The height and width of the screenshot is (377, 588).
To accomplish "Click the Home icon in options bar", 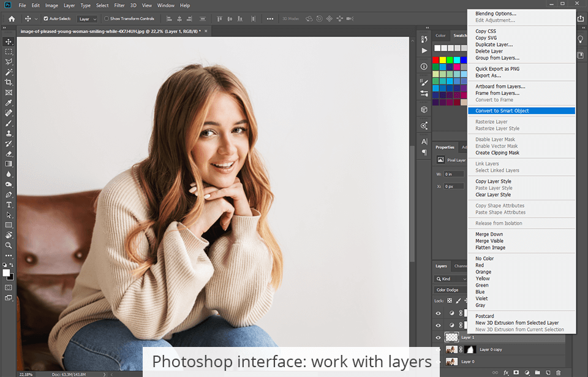I will (12, 19).
